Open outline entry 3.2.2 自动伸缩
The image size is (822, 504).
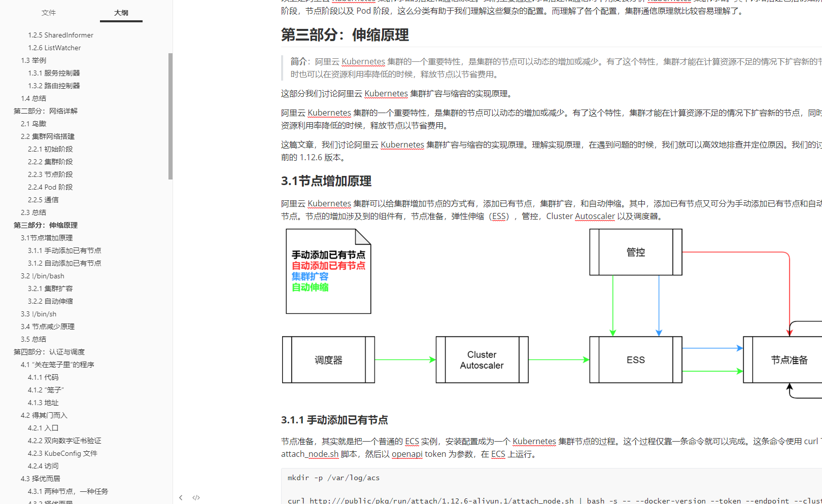pyautogui.click(x=50, y=301)
